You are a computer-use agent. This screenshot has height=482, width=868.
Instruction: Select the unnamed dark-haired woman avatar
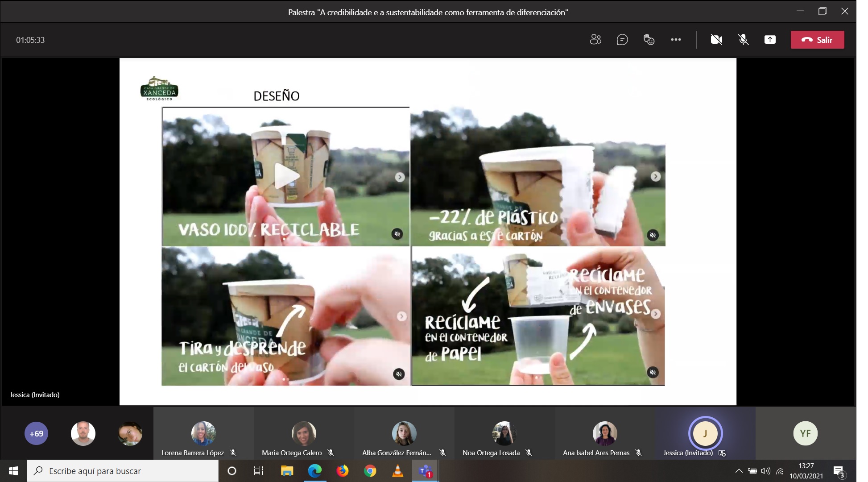coord(130,433)
